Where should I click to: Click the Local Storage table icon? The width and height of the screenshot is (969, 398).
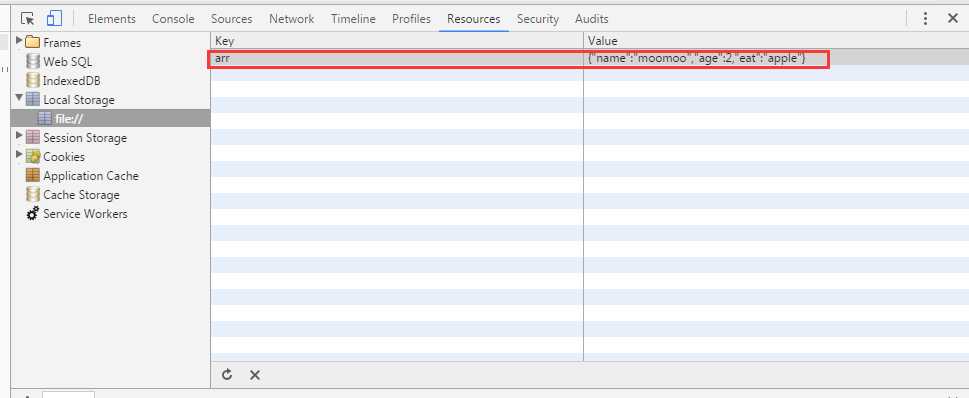(33, 100)
